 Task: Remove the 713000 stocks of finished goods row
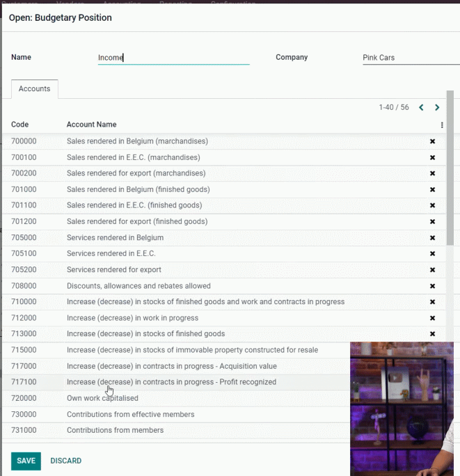pos(432,334)
